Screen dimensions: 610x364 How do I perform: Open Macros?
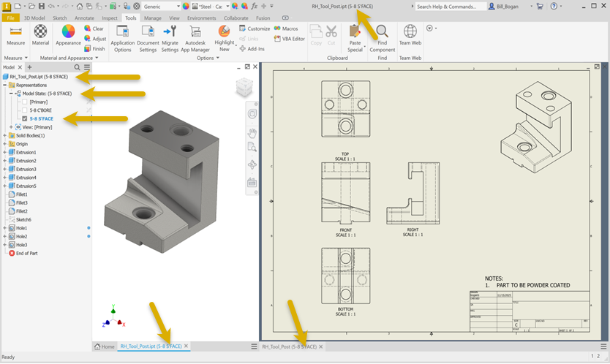point(286,29)
